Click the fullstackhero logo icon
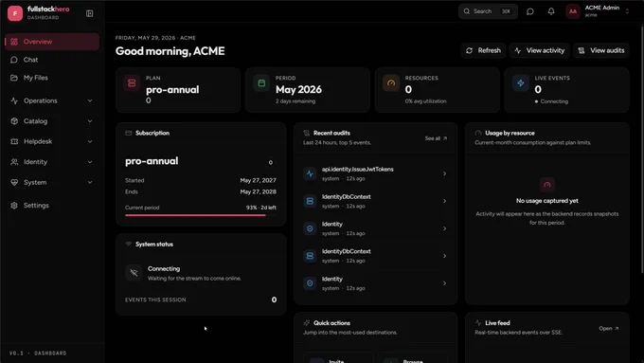644x363 pixels. coord(15,13)
